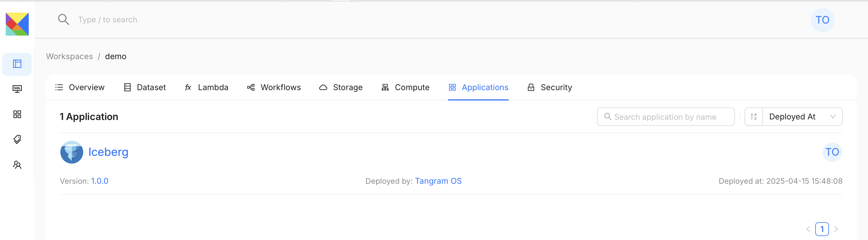Viewport: 868px width, 240px height.
Task: Click the Deployed at 2025-04-15 timestamp
Action: (780, 181)
